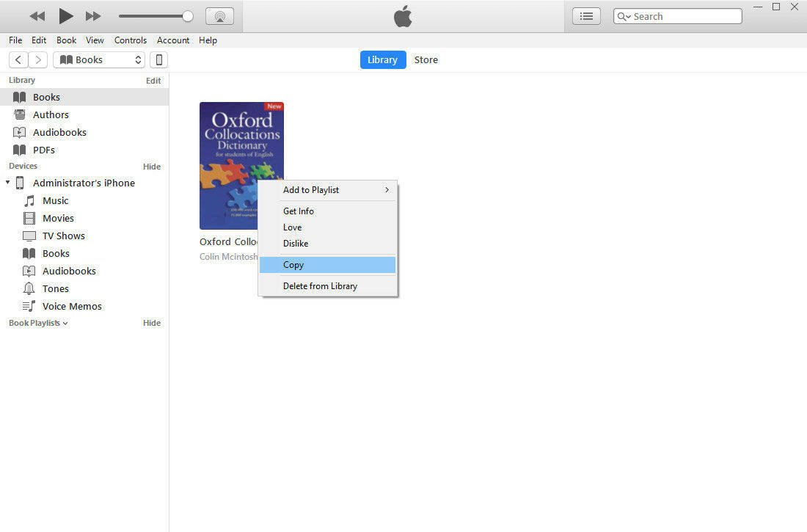Click the Movies film strip icon
The width and height of the screenshot is (807, 532).
coord(29,218)
